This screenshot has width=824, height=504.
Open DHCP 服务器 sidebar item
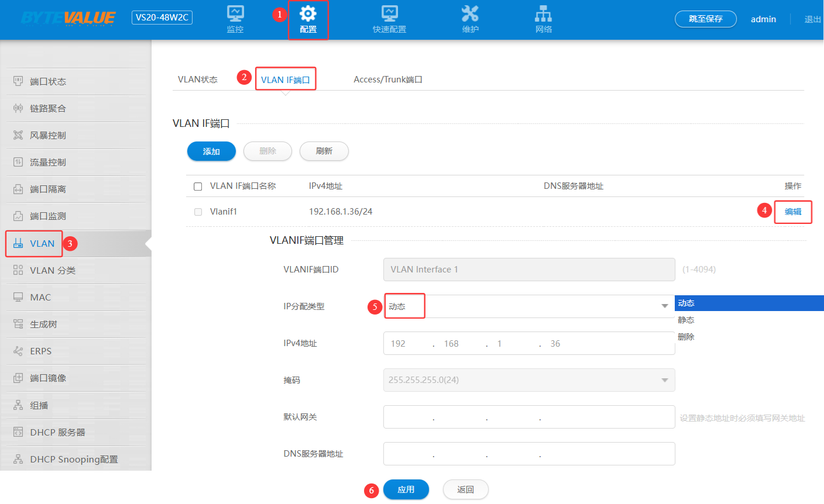(x=57, y=432)
